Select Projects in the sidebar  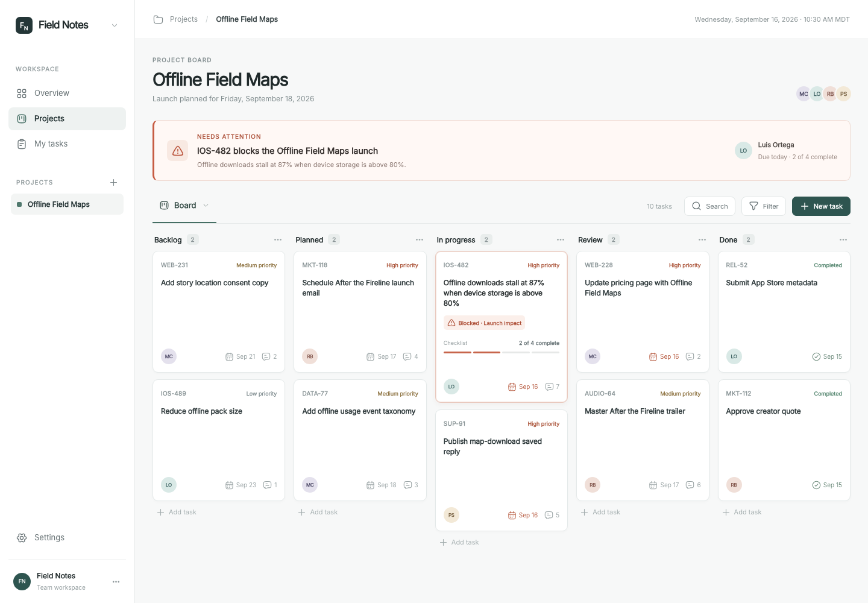tap(67, 119)
